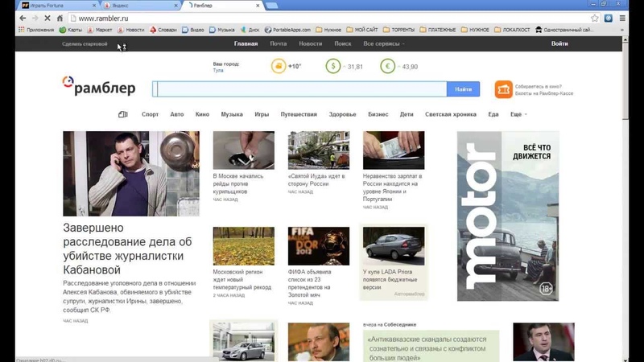Click the newspaper icon before Спорт
Image resolution: width=644 pixels, height=362 pixels.
tap(123, 114)
